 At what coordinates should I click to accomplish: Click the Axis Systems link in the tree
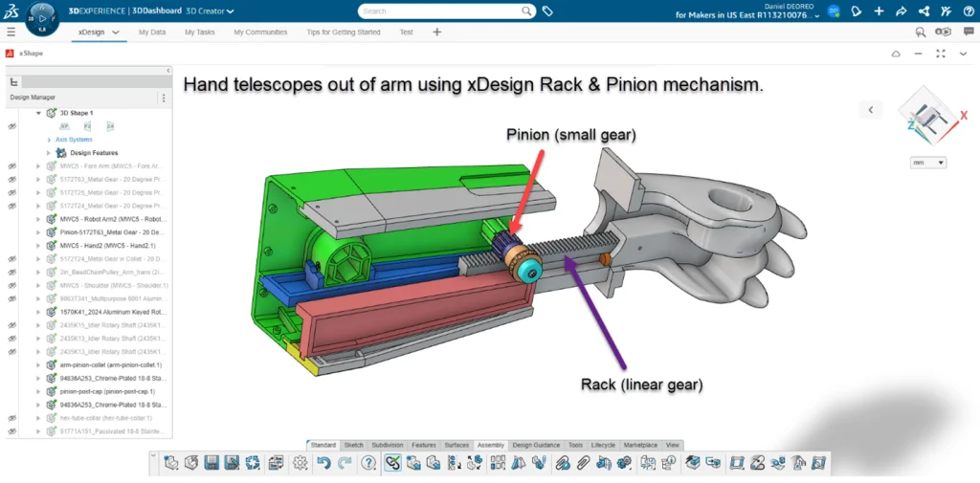(73, 140)
